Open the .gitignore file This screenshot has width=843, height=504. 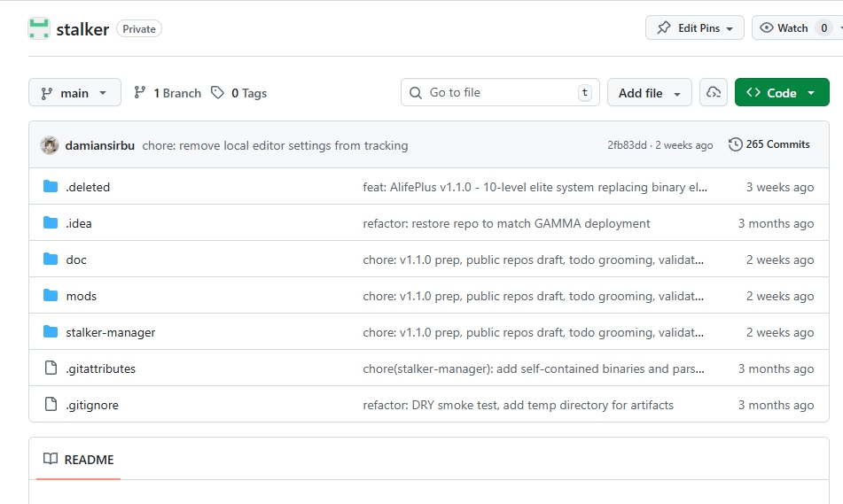pyautogui.click(x=92, y=405)
